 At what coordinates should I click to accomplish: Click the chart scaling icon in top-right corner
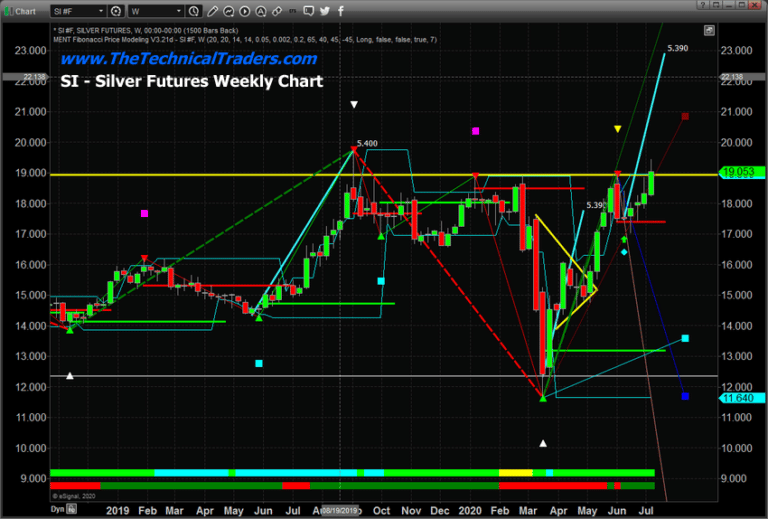[x=709, y=30]
